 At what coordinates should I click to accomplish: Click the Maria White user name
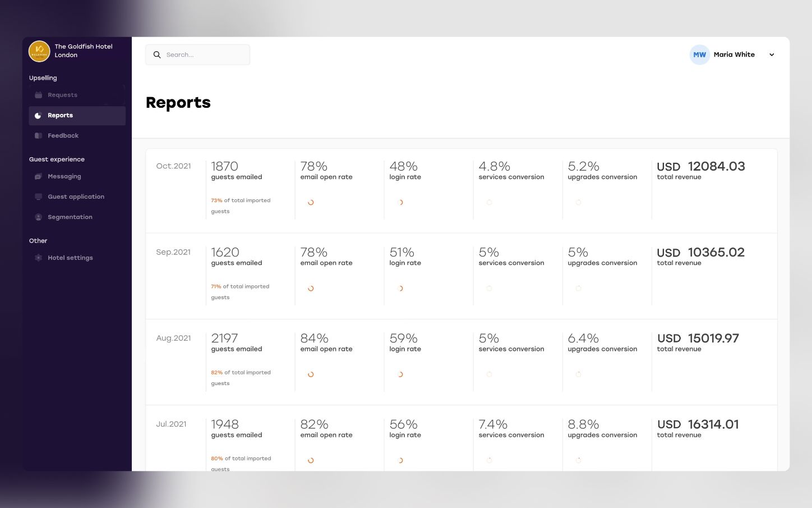pyautogui.click(x=734, y=55)
